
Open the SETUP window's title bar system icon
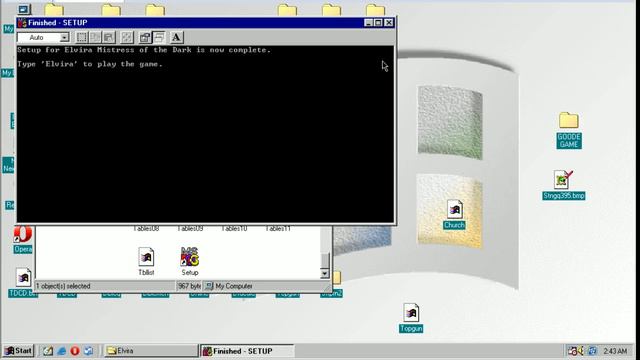(22, 23)
